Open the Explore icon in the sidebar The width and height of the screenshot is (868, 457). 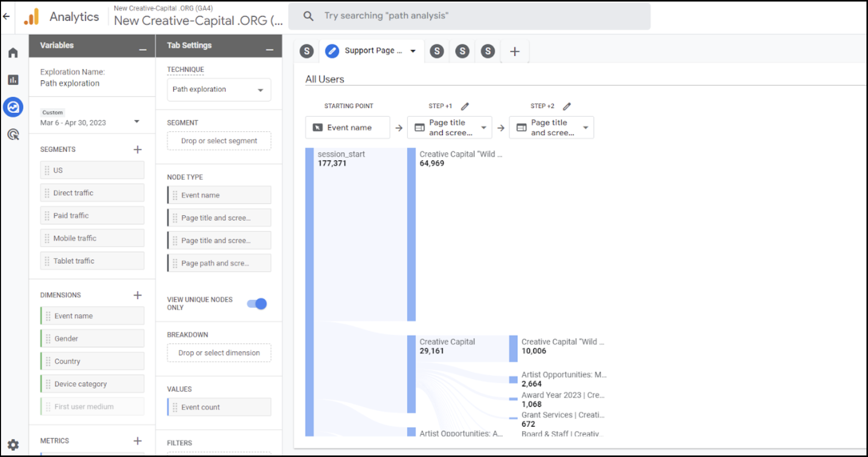click(13, 107)
